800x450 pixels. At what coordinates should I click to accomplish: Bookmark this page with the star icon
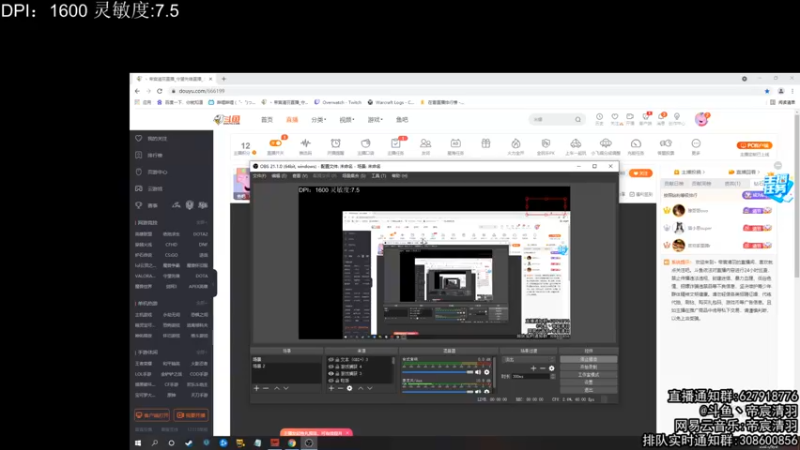(767, 91)
